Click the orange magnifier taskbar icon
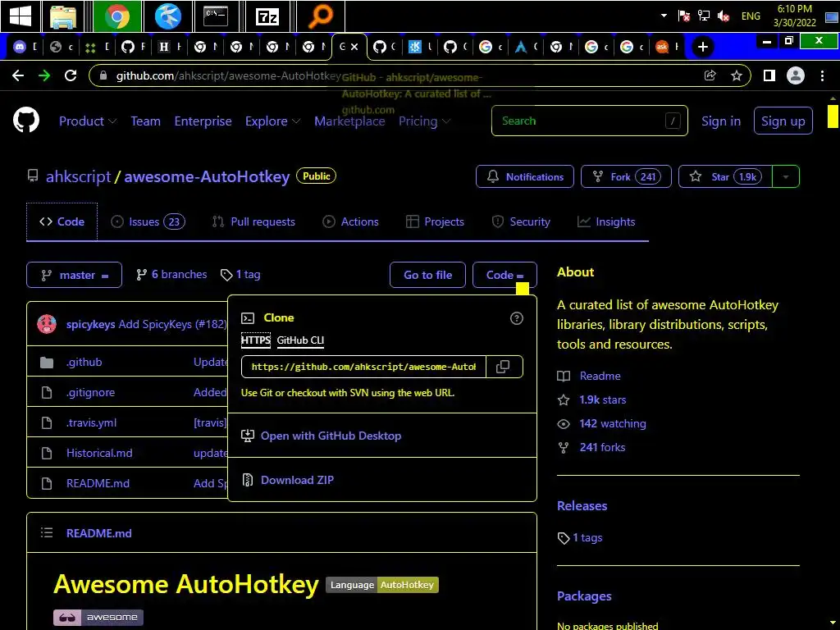Viewport: 840px width, 630px height. point(321,16)
